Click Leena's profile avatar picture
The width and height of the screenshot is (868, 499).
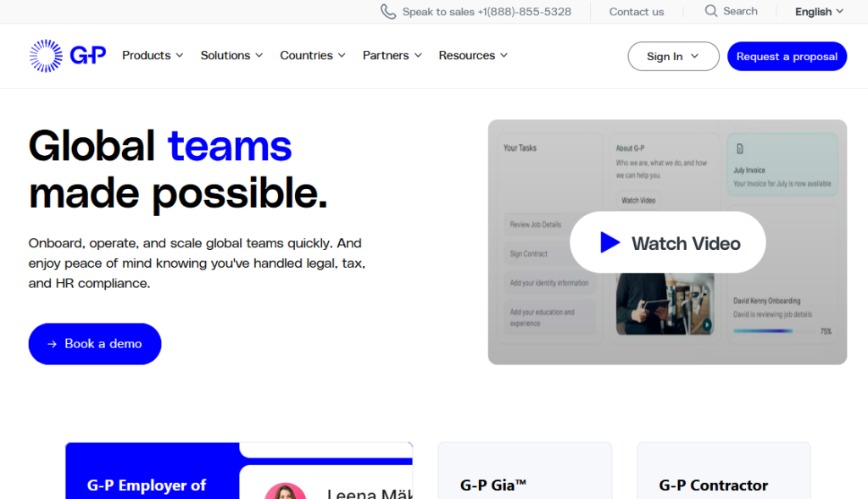[x=285, y=491]
